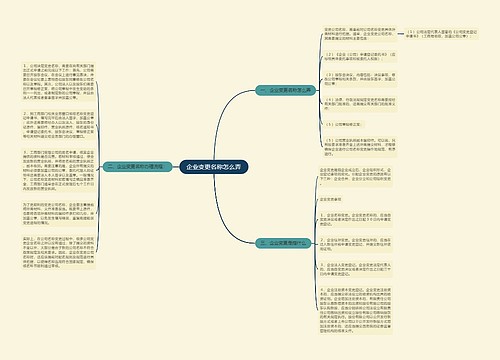
Task: Select the teal branch node starting with 二、
Action: 137,166
